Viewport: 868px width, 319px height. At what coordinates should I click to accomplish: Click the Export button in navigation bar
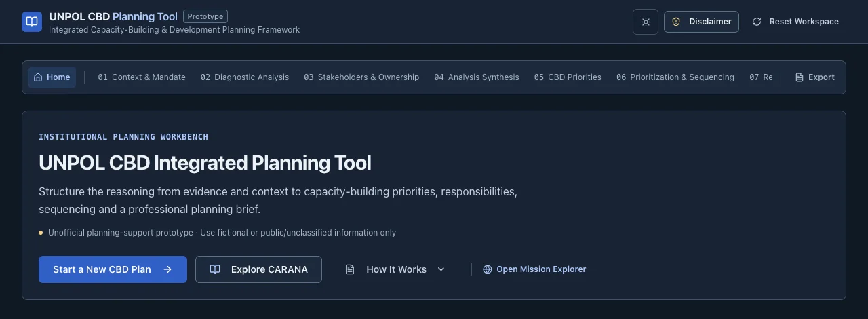pyautogui.click(x=814, y=77)
